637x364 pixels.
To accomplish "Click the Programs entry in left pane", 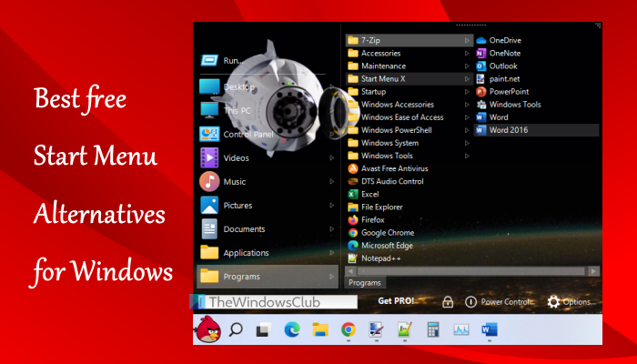I will click(x=268, y=277).
